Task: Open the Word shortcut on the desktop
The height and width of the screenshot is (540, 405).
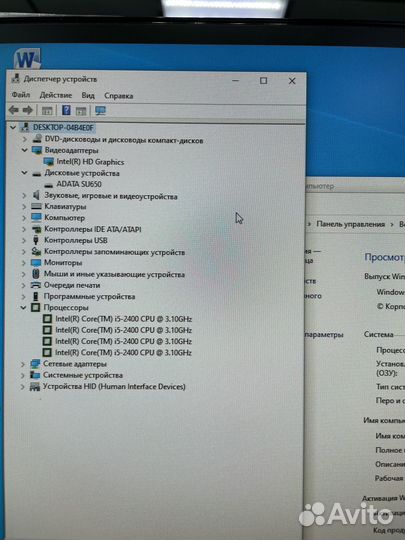Action: 28,59
